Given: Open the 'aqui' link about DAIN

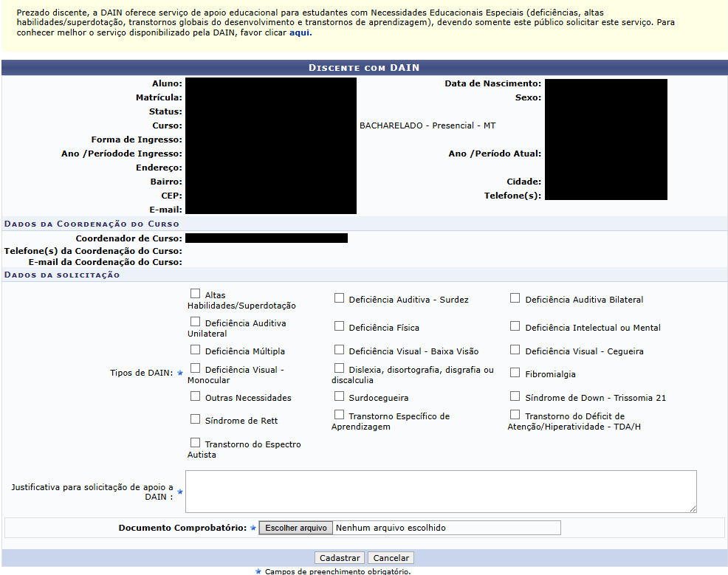Looking at the screenshot, I should click(300, 32).
